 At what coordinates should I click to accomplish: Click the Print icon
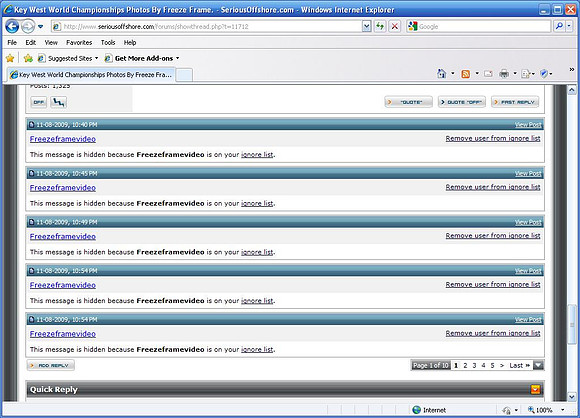504,74
